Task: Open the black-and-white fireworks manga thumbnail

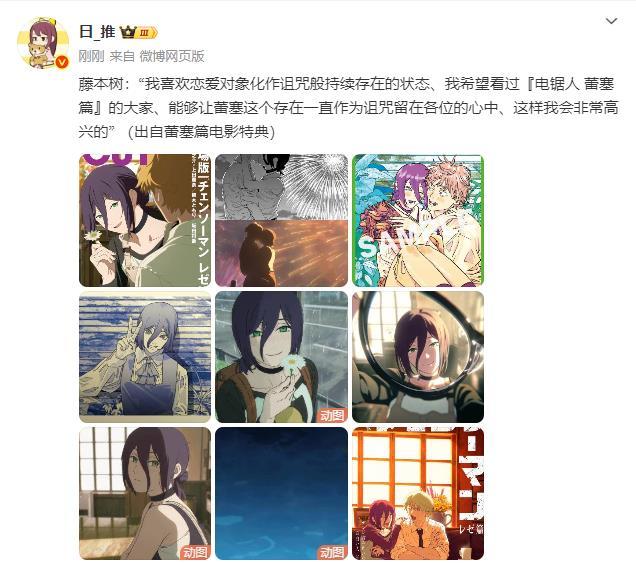Action: (281, 220)
